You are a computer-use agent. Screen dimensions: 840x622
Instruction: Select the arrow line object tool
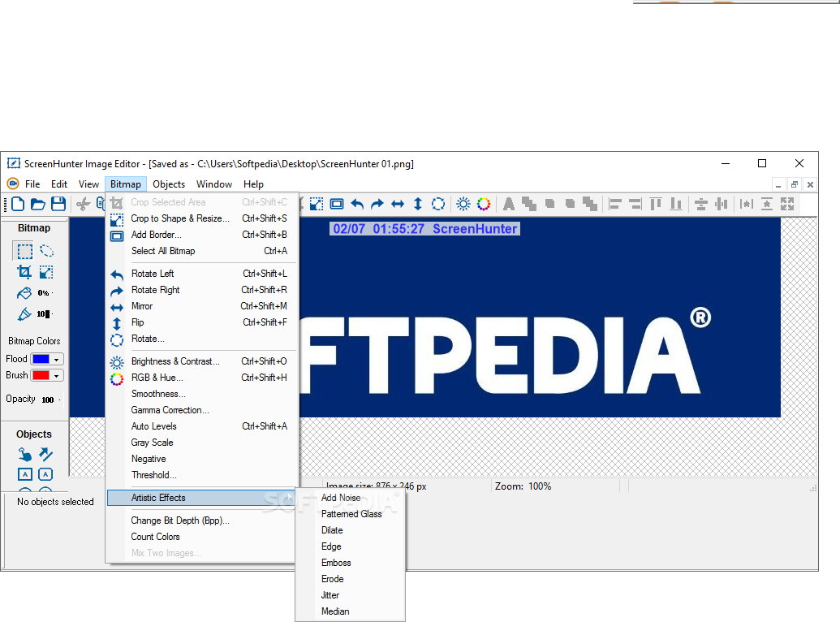tap(46, 455)
